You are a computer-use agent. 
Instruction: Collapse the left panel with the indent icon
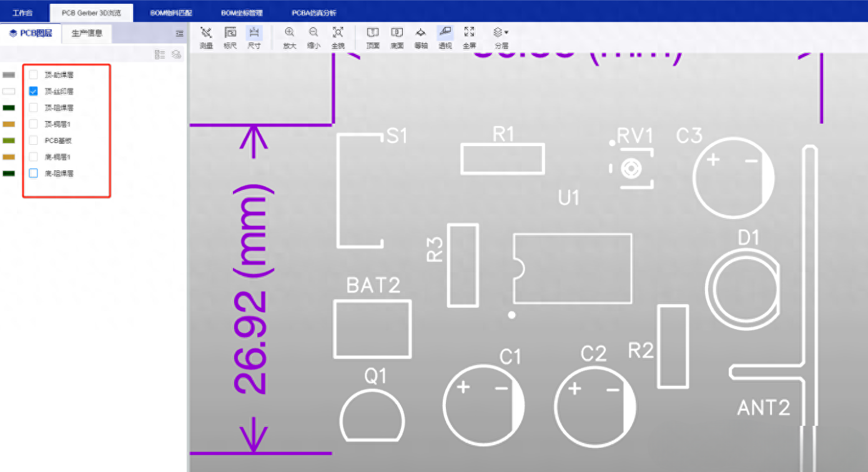pos(180,34)
